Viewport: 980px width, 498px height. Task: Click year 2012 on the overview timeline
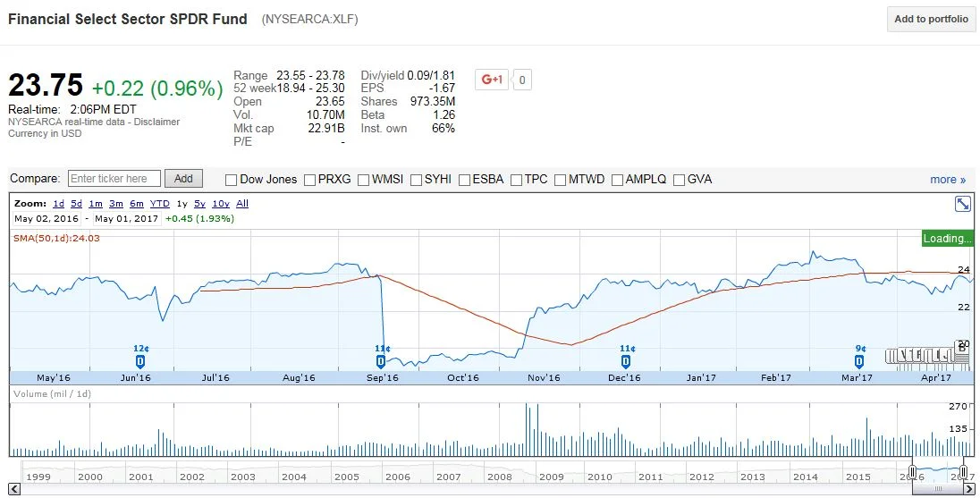point(702,477)
